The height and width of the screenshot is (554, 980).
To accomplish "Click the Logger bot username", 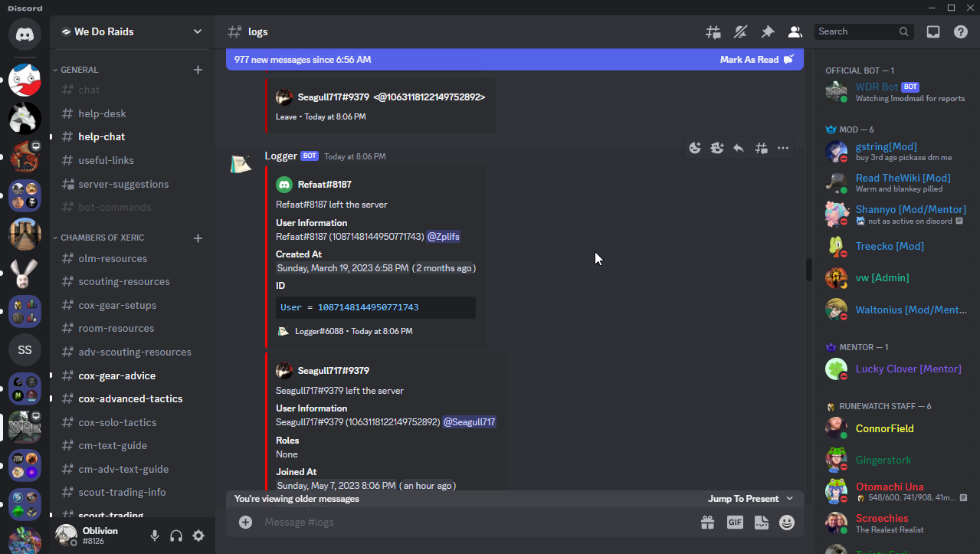I will pos(280,156).
